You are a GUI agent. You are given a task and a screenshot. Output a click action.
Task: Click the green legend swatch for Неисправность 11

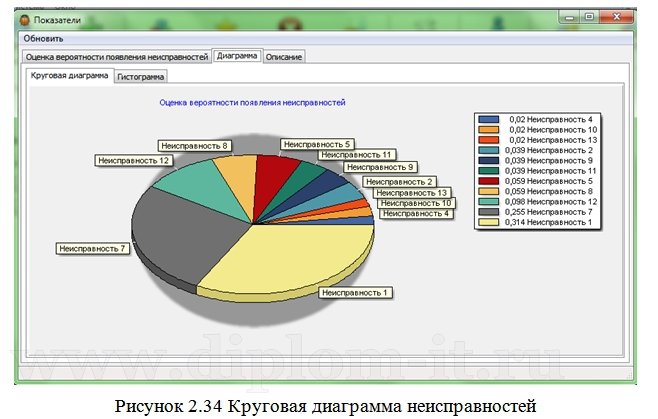click(x=489, y=171)
